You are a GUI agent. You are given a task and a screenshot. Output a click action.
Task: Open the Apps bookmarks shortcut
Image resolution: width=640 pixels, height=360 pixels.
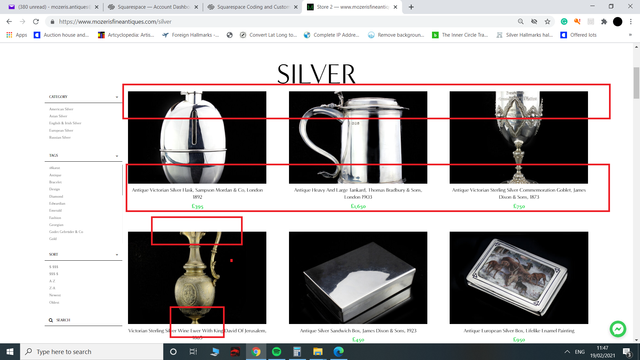(x=17, y=35)
